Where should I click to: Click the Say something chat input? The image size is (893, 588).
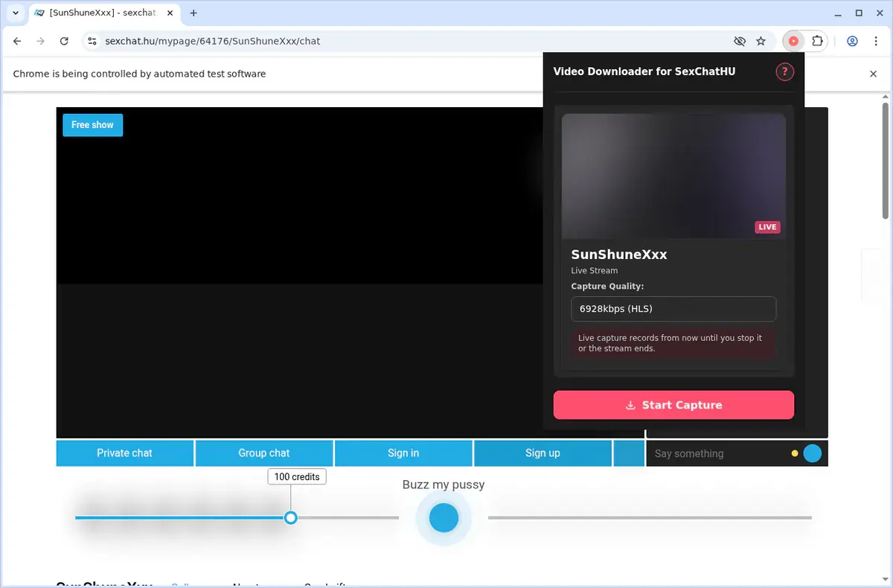click(x=718, y=453)
